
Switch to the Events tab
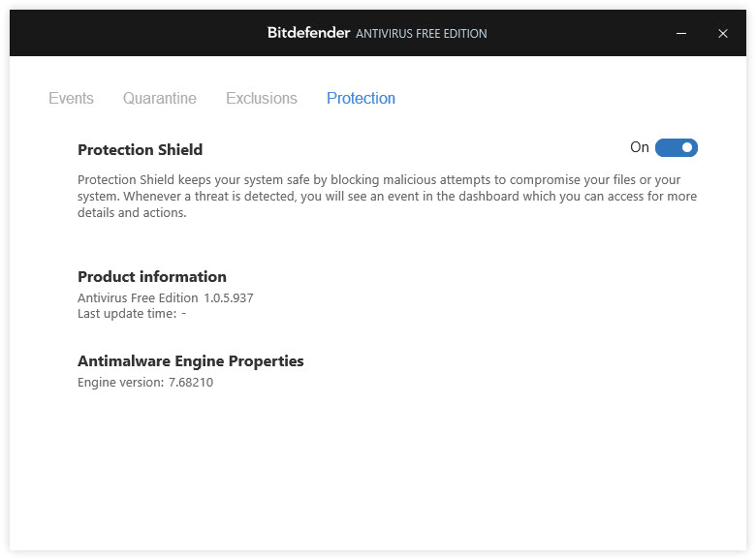click(71, 98)
